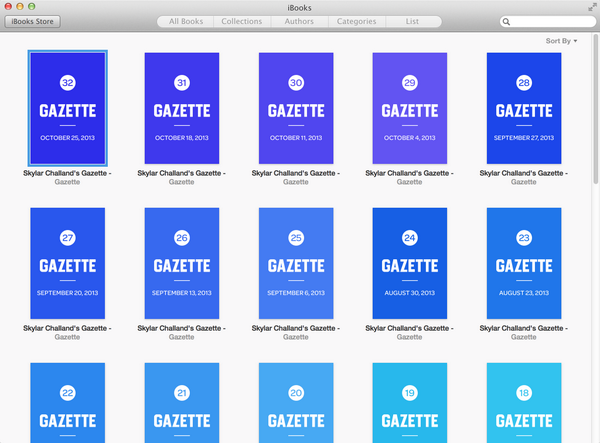Click title text under issue 29 cover
This screenshot has height=443, width=600.
(x=409, y=173)
